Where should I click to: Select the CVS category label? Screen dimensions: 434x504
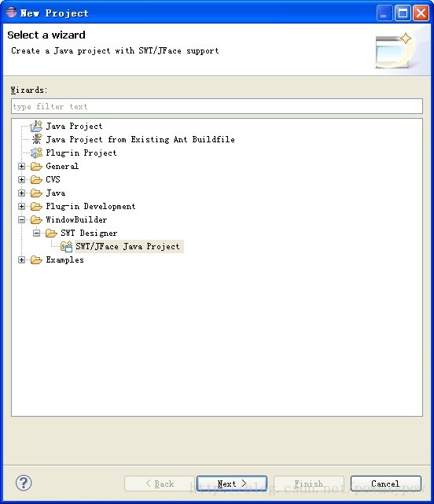(x=53, y=180)
